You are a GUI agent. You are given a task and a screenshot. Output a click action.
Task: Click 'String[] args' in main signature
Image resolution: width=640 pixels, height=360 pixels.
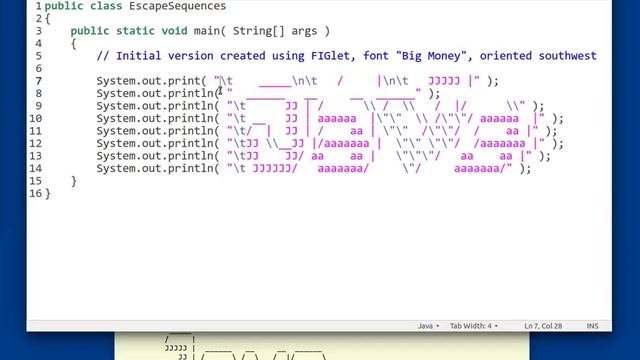(275, 31)
